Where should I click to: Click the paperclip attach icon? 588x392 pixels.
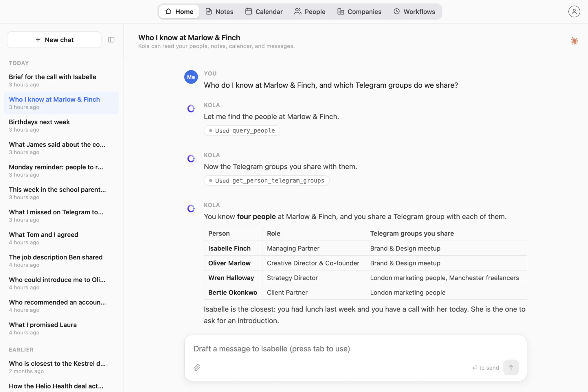click(197, 367)
